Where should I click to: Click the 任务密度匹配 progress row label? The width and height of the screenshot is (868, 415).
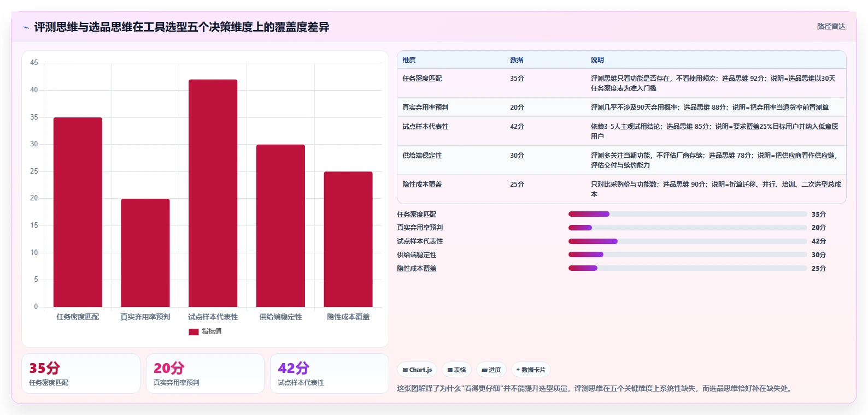coord(417,215)
